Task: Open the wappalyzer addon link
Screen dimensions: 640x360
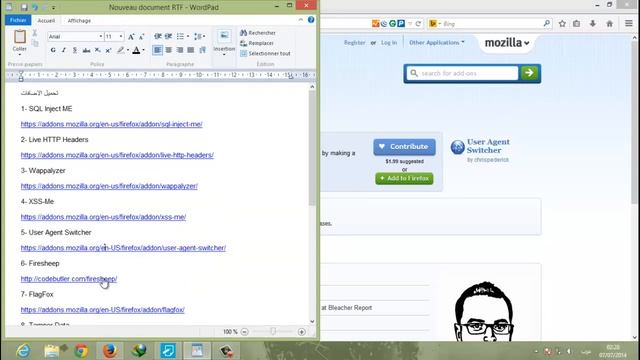Action: coord(109,186)
